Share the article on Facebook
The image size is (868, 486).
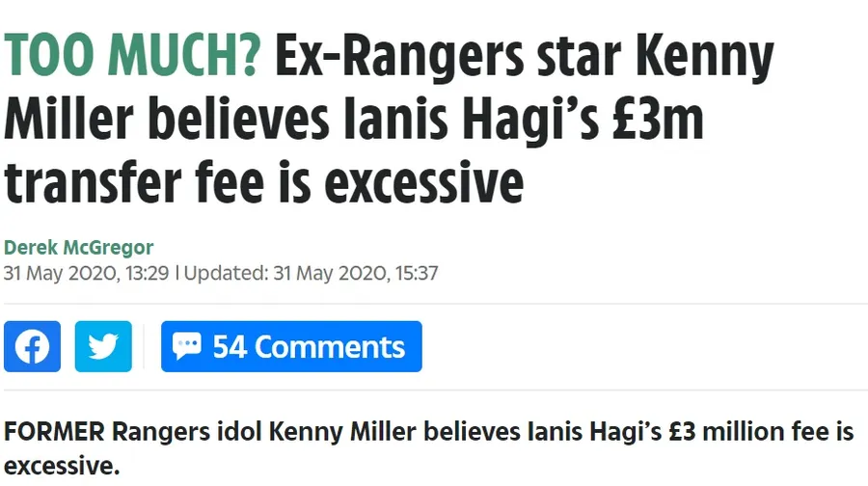tap(32, 347)
